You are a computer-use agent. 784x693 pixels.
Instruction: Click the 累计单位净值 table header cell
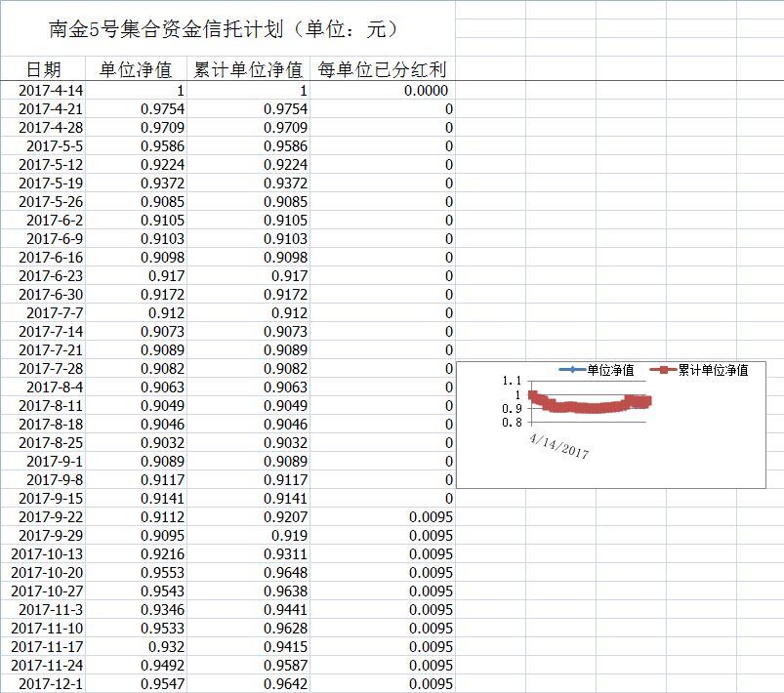(248, 69)
